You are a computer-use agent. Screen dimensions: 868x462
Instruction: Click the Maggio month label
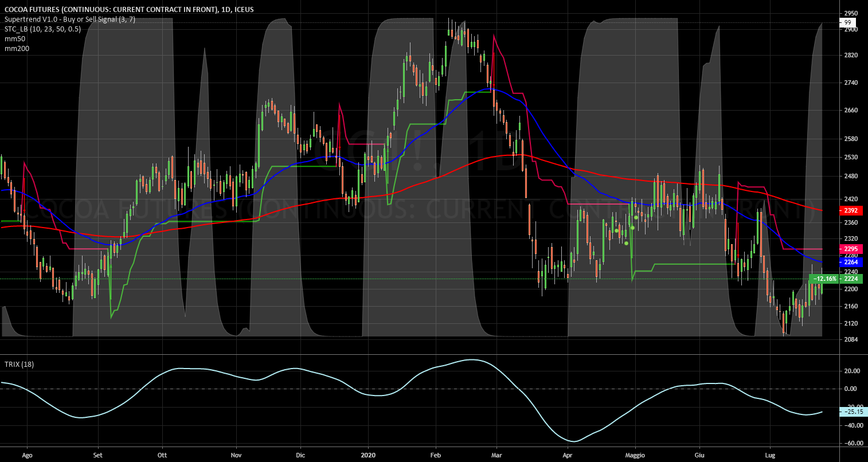pyautogui.click(x=635, y=456)
